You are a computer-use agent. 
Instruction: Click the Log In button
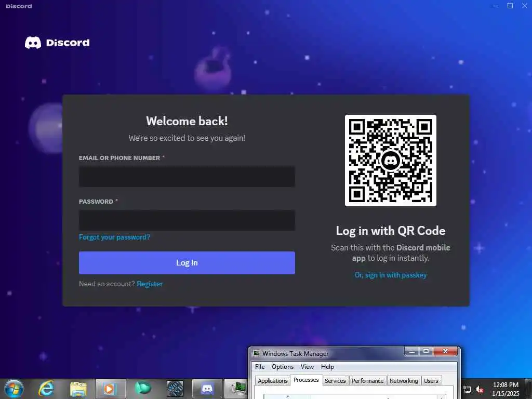(187, 262)
